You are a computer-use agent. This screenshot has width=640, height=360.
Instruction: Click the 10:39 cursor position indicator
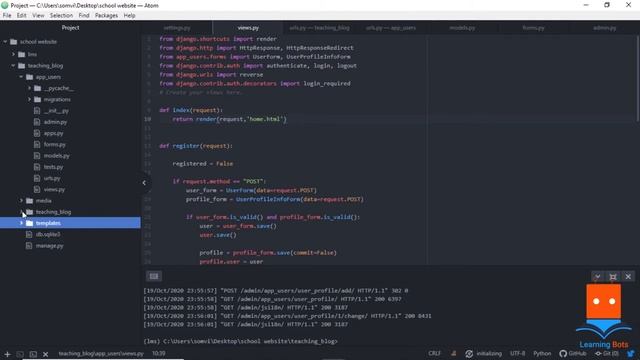[x=159, y=353]
